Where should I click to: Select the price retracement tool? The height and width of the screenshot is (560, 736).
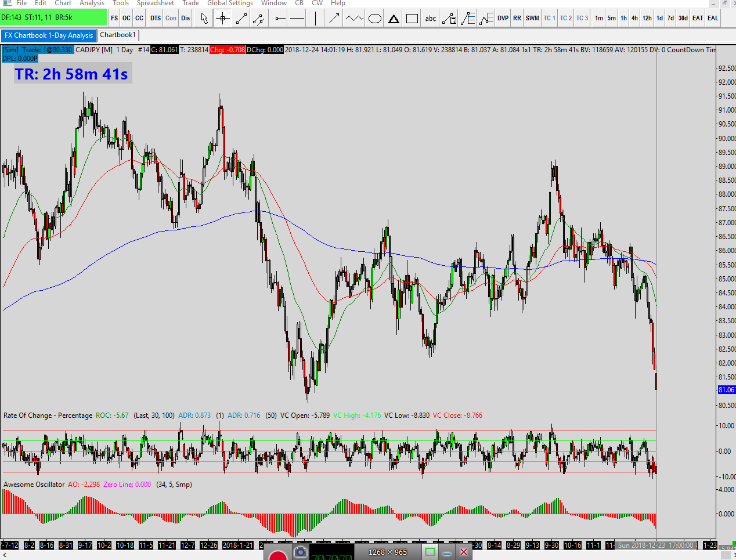click(468, 19)
